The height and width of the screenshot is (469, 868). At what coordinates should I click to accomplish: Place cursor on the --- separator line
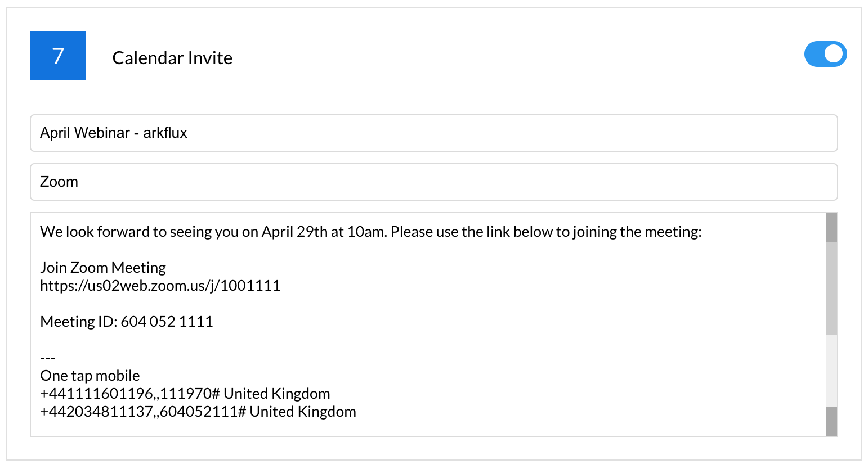pos(48,358)
